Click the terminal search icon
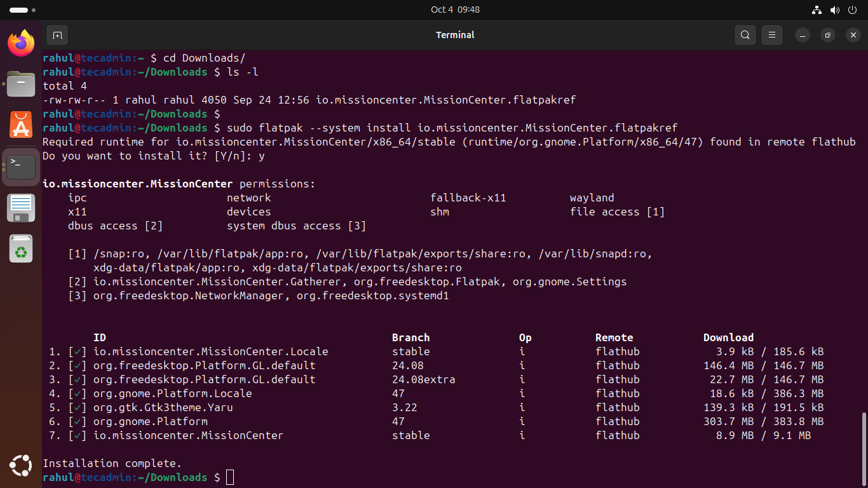This screenshot has width=868, height=488. (x=745, y=35)
